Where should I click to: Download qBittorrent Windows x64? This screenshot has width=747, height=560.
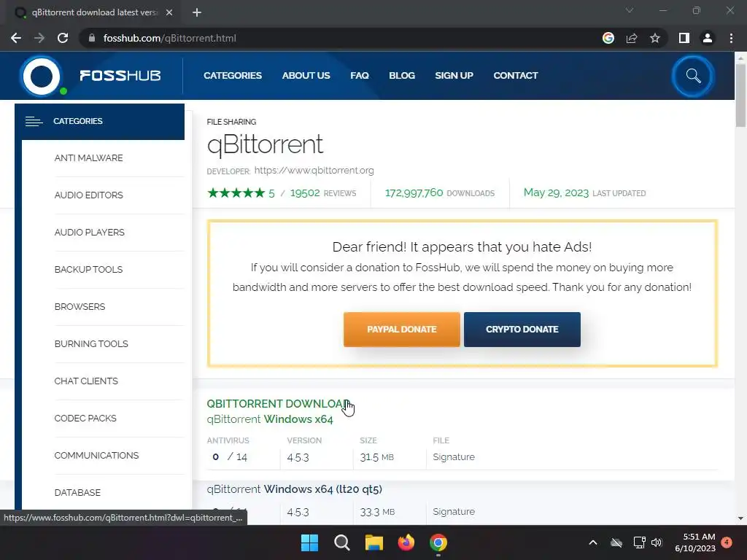pos(270,419)
